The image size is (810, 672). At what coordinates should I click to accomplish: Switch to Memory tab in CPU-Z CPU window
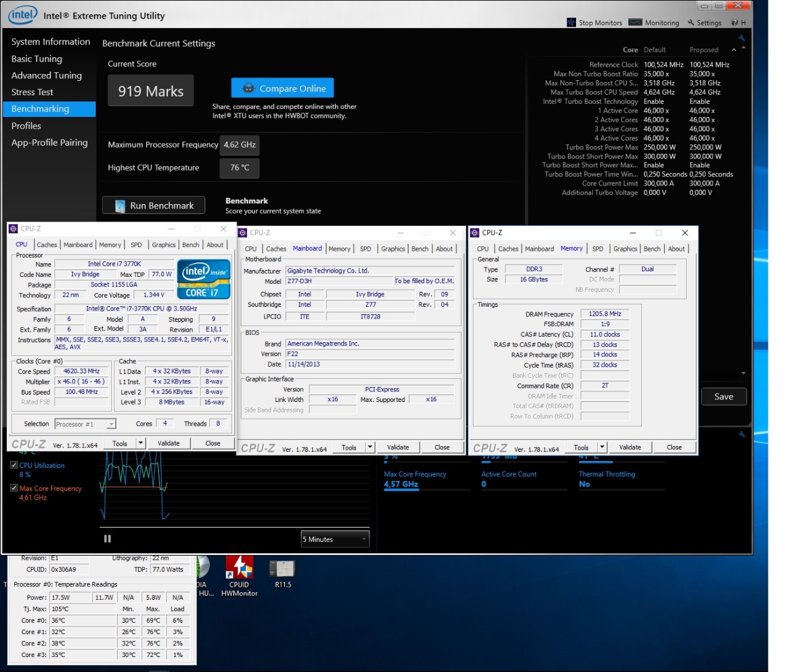point(110,245)
